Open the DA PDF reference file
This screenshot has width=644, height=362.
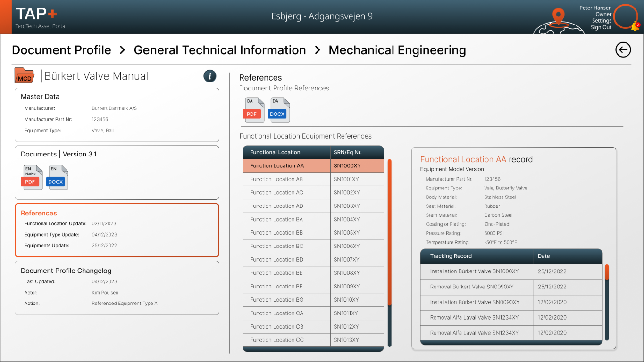click(253, 110)
